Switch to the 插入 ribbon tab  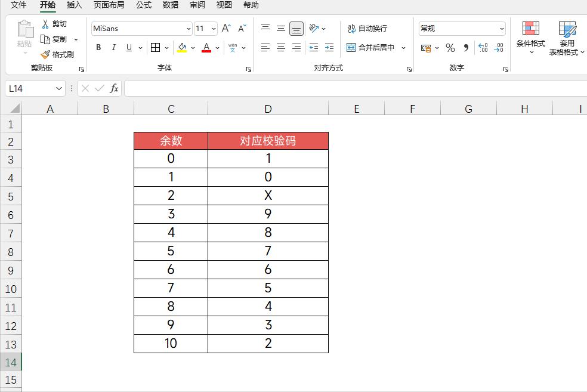click(74, 5)
